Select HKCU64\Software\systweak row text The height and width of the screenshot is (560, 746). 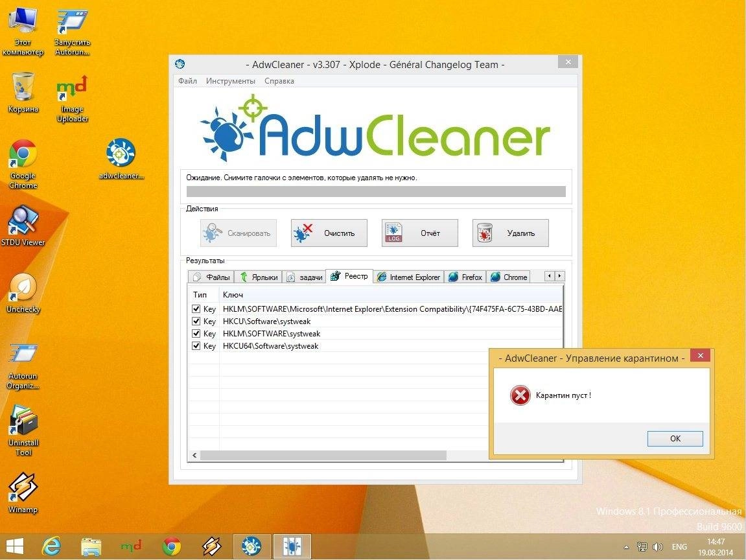tap(270, 346)
